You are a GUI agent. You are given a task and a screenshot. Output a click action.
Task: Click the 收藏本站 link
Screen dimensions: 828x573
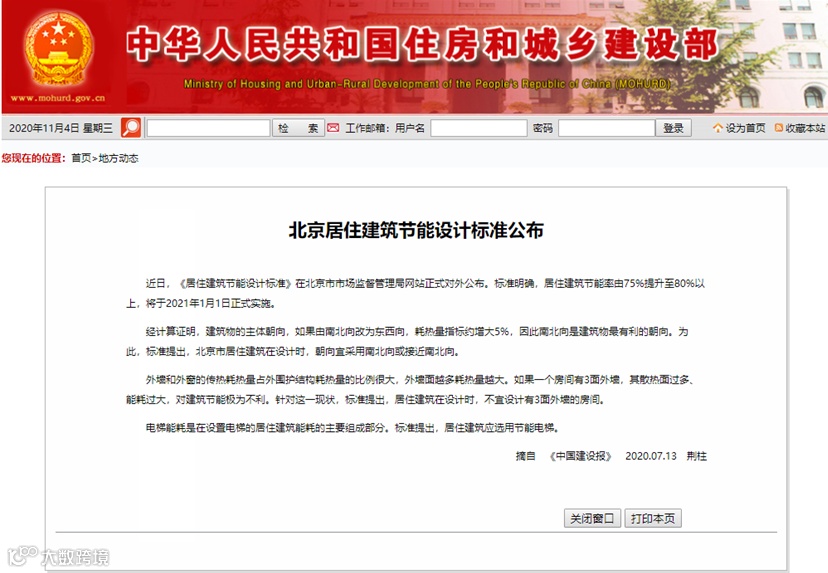(x=804, y=128)
